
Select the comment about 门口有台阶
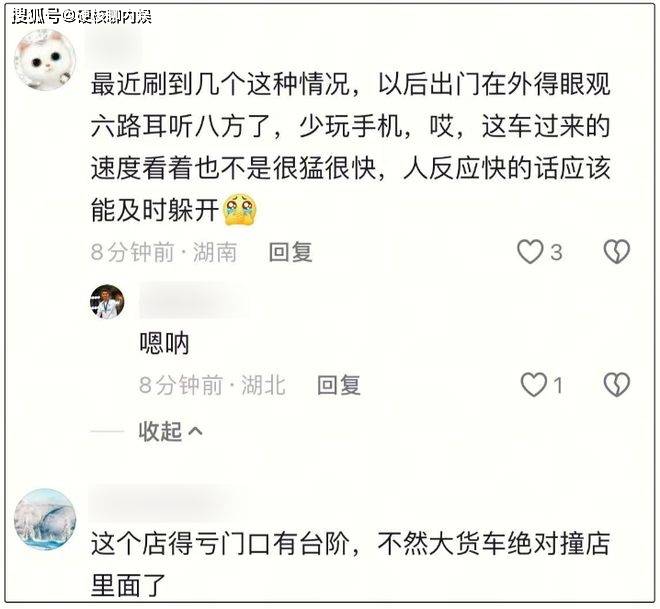(350, 564)
